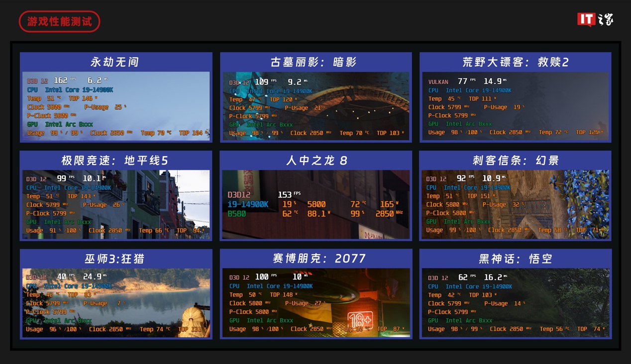Viewport: 631px width, 364px height.
Task: Click VULKAN label in 荒野大镖客 panel
Action: pyautogui.click(x=438, y=82)
